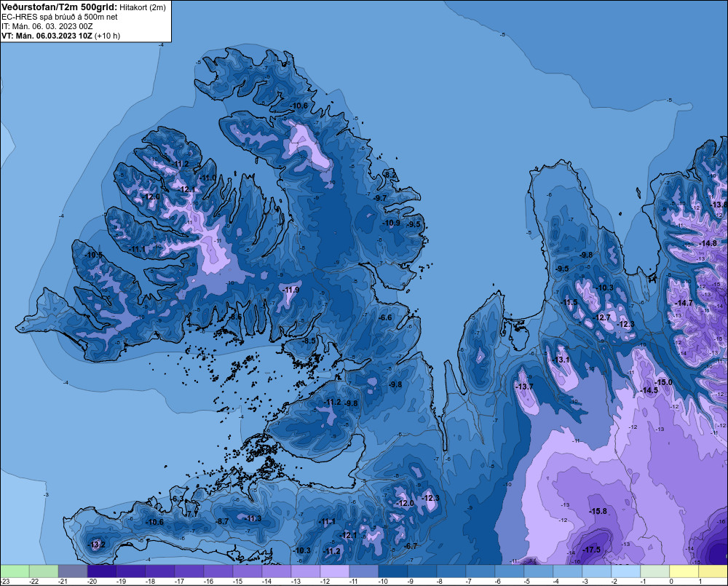Click the -8.2 temperature value on the map

tap(390, 175)
